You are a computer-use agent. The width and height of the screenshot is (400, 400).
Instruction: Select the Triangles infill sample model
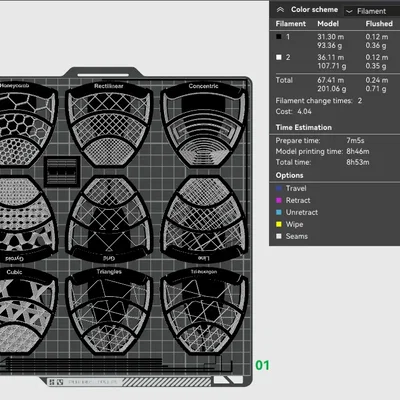109,311
